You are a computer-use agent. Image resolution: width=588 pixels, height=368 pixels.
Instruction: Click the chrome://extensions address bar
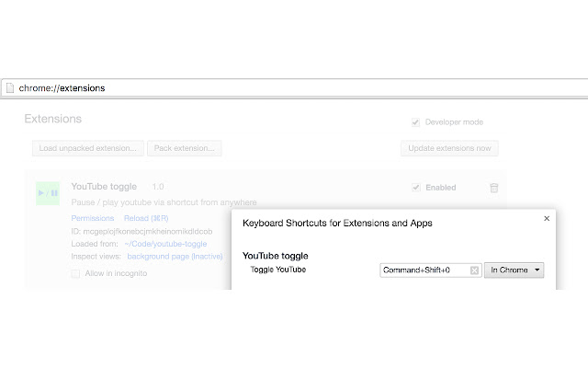296,88
